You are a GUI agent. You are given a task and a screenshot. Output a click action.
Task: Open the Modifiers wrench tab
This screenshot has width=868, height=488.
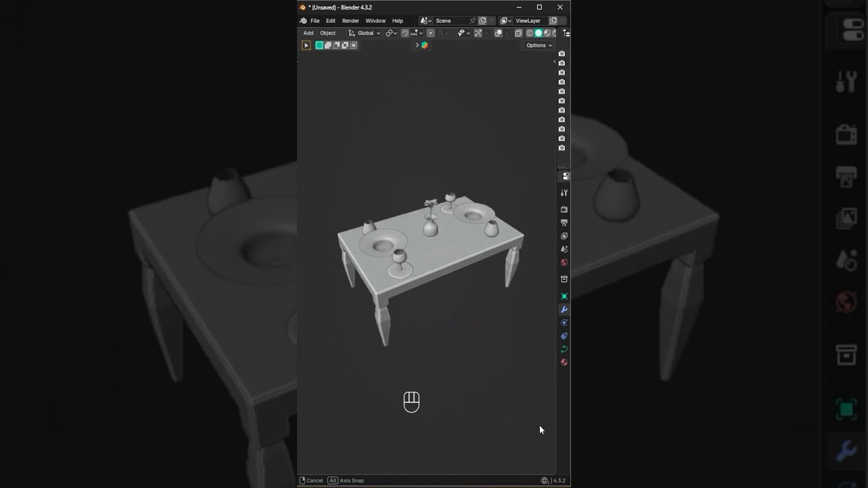click(x=564, y=310)
